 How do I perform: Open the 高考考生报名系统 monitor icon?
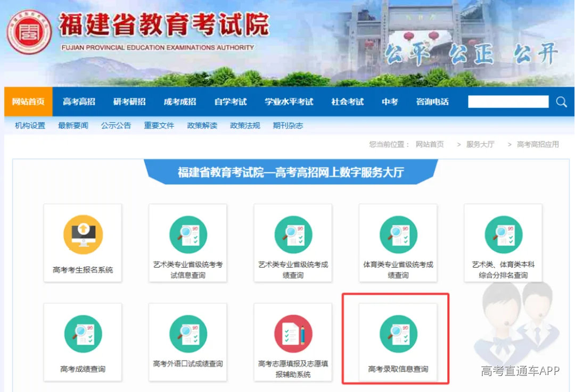point(83,235)
